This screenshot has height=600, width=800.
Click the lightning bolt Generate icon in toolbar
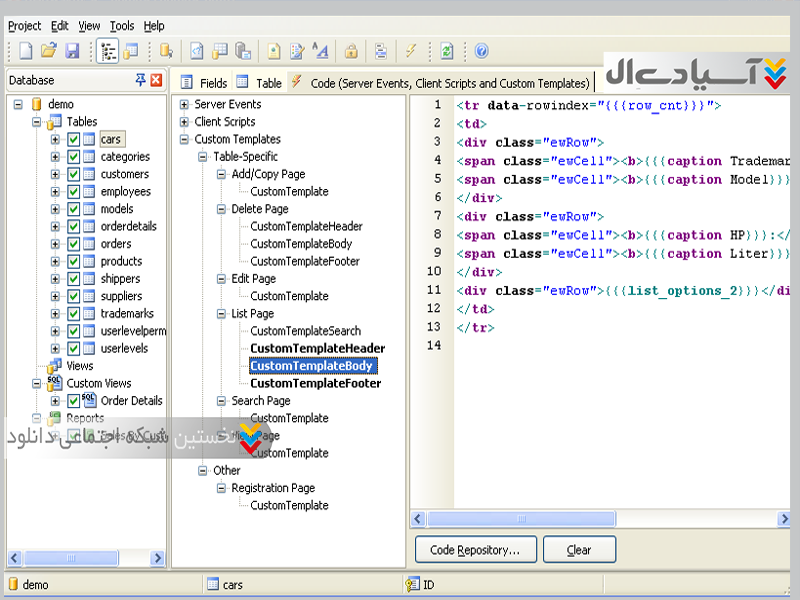[x=411, y=51]
